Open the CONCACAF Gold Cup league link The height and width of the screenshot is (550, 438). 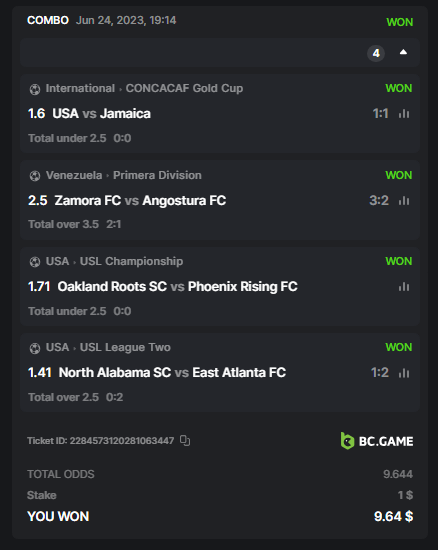coord(184,88)
